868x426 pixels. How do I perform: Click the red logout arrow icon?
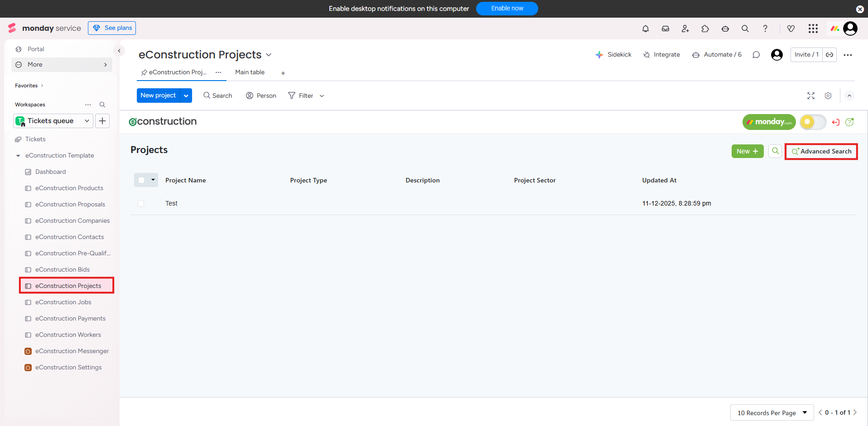tap(836, 122)
